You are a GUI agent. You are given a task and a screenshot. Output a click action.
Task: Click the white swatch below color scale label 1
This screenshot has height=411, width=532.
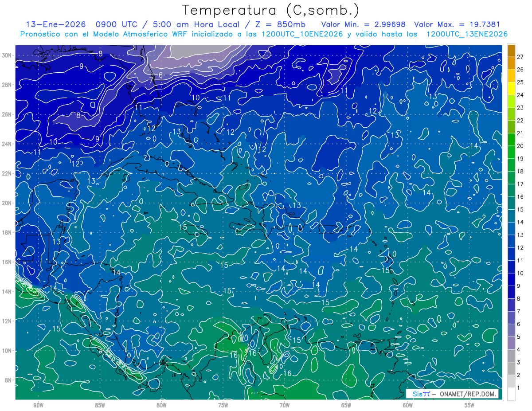[x=511, y=394]
